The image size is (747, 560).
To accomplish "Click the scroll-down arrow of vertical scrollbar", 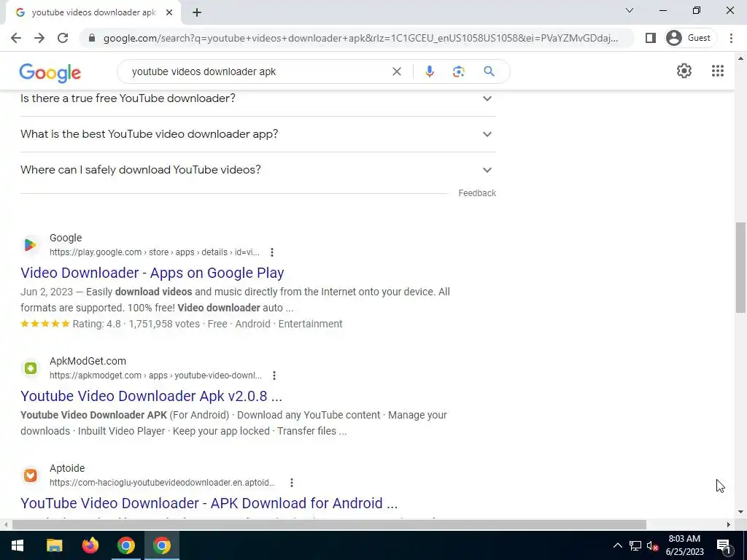I will point(740,513).
